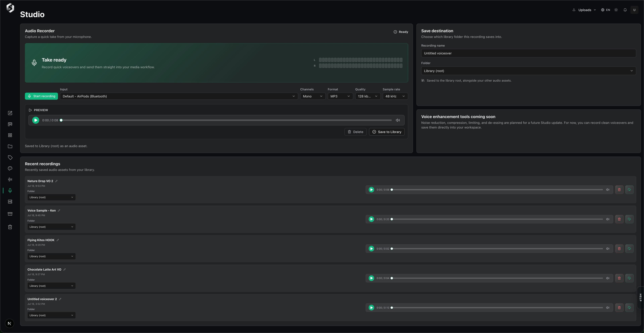Open the trash sidebar icon

click(10, 227)
